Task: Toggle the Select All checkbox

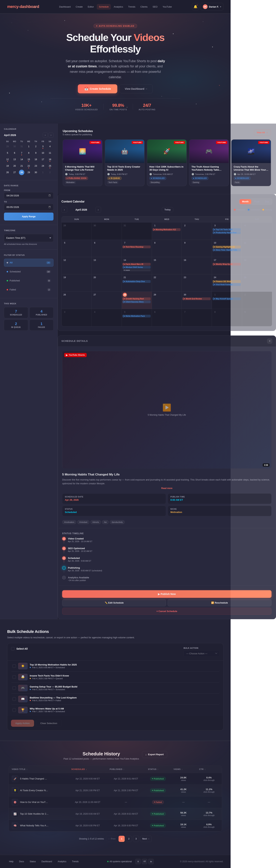Action: click(13, 649)
